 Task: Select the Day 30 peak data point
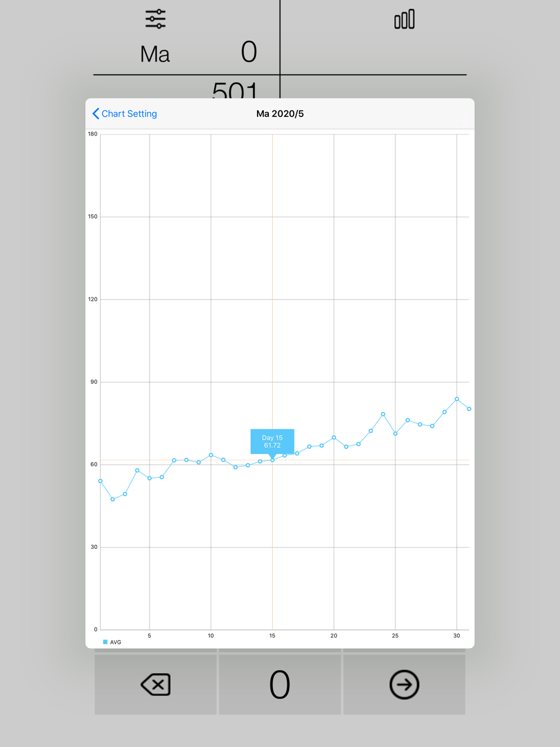(x=457, y=399)
